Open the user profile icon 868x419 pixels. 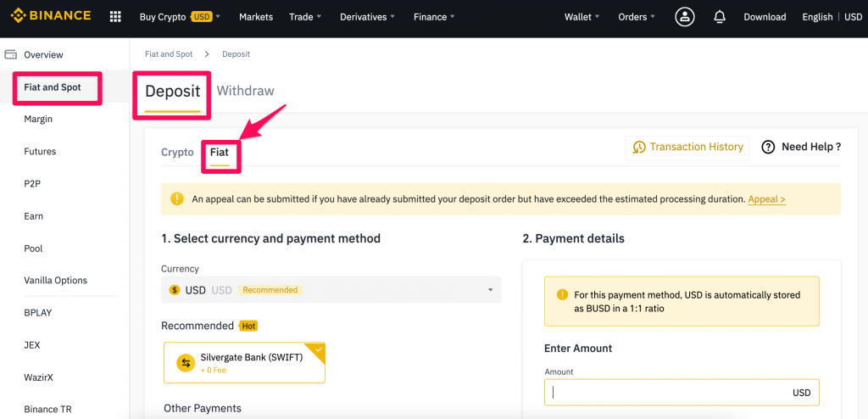(x=685, y=17)
